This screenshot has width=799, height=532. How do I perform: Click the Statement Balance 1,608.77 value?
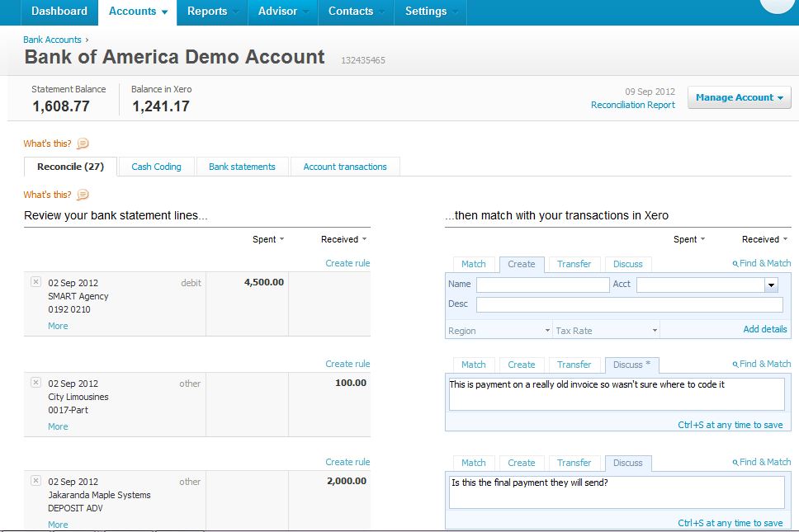coord(61,106)
